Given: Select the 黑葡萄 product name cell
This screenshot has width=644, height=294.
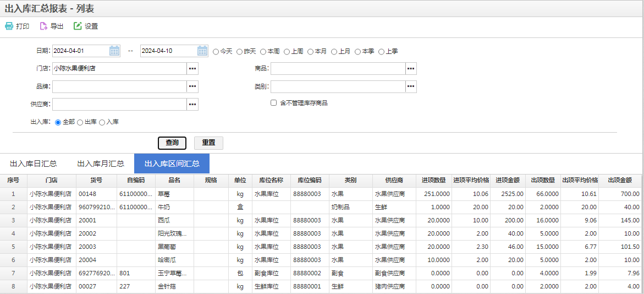Looking at the screenshot, I should tap(174, 247).
